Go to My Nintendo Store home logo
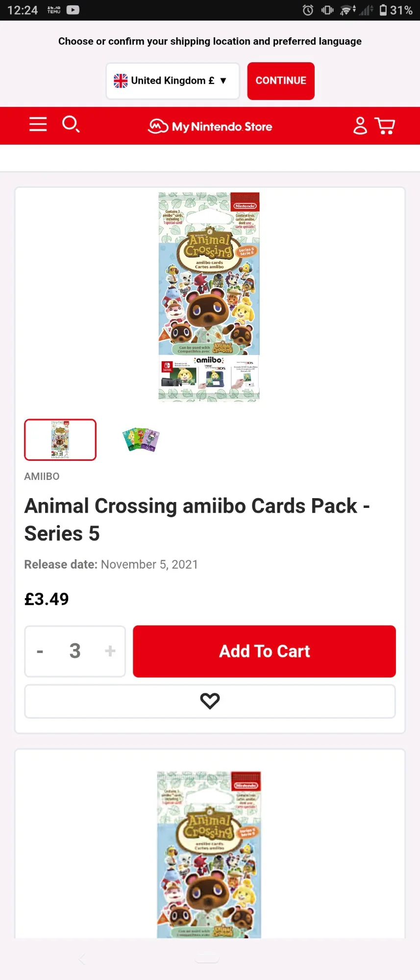 pos(210,126)
